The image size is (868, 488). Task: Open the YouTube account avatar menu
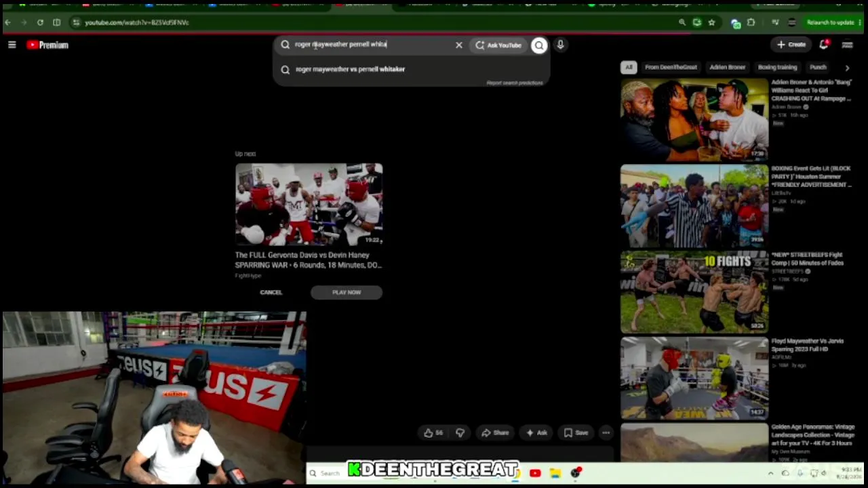[847, 45]
